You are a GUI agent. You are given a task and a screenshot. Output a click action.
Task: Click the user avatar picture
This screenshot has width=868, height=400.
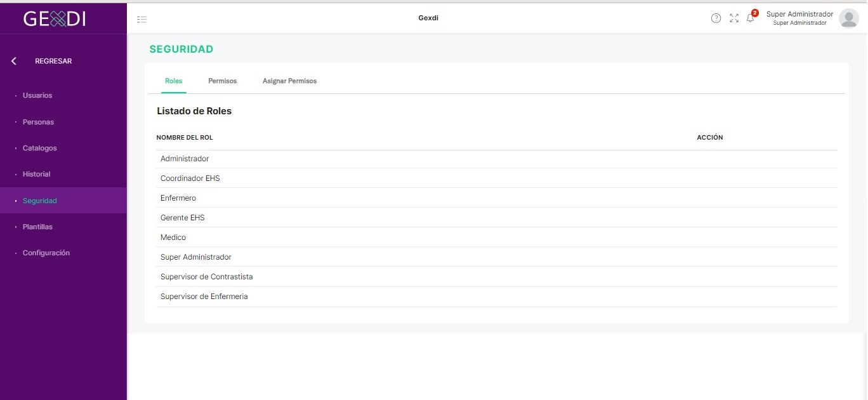(848, 18)
